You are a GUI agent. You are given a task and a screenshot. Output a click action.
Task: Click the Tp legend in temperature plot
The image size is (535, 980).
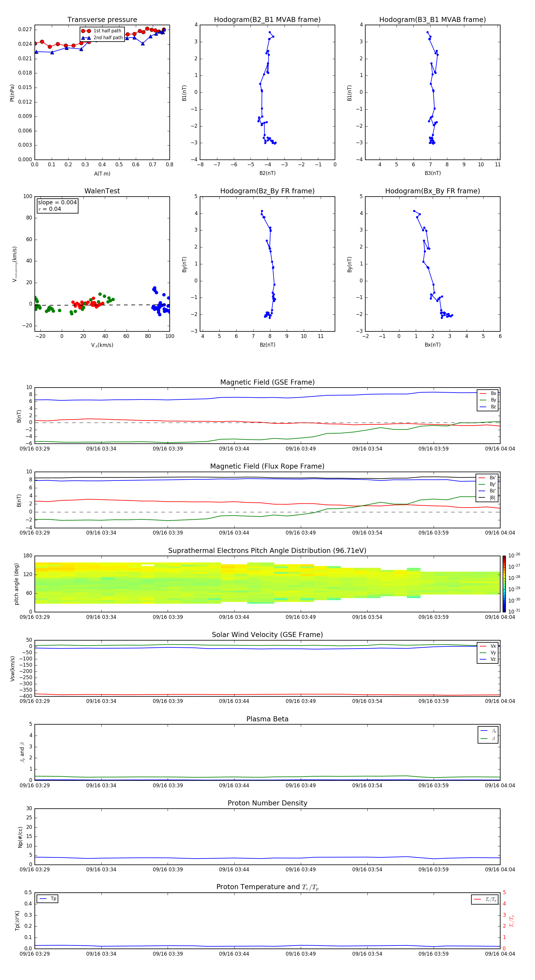[x=48, y=899]
